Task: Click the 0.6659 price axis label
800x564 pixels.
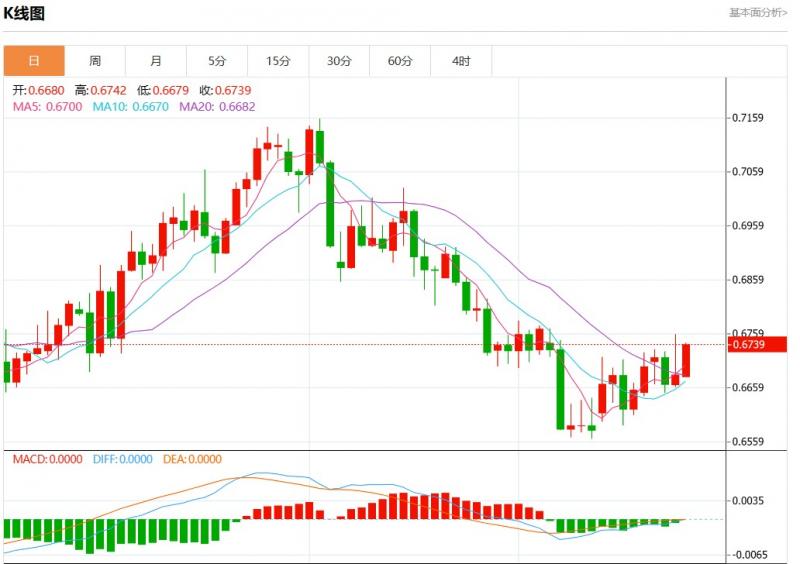Action: click(747, 387)
